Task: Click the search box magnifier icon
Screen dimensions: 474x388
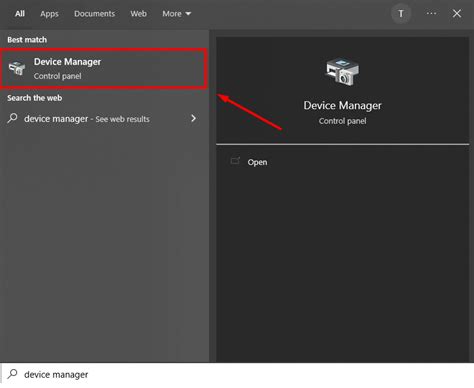Action: coord(12,374)
